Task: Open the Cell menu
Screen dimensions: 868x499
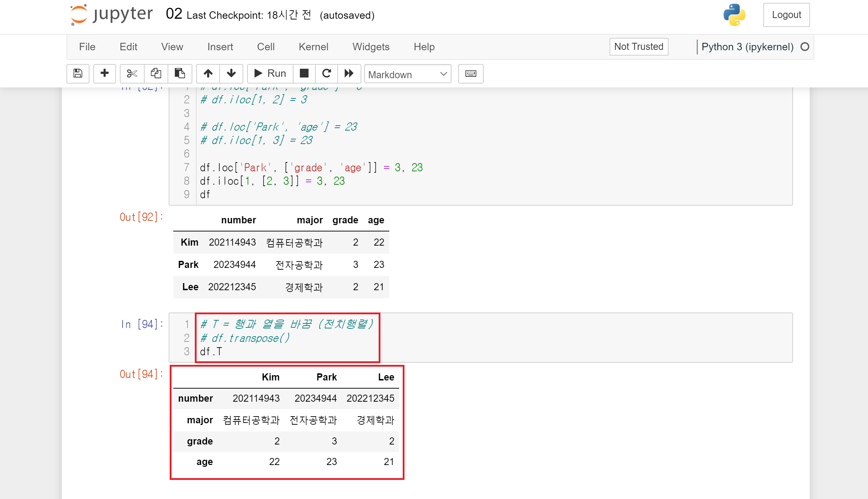Action: pyautogui.click(x=266, y=47)
